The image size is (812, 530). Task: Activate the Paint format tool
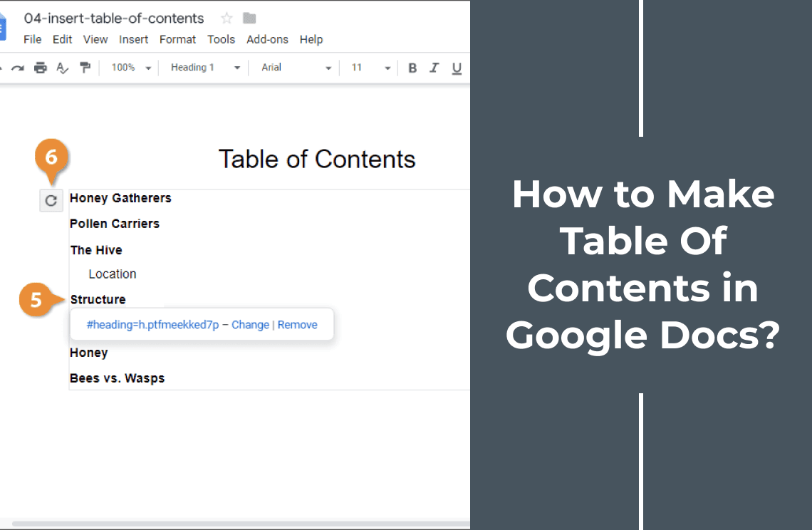pos(85,68)
